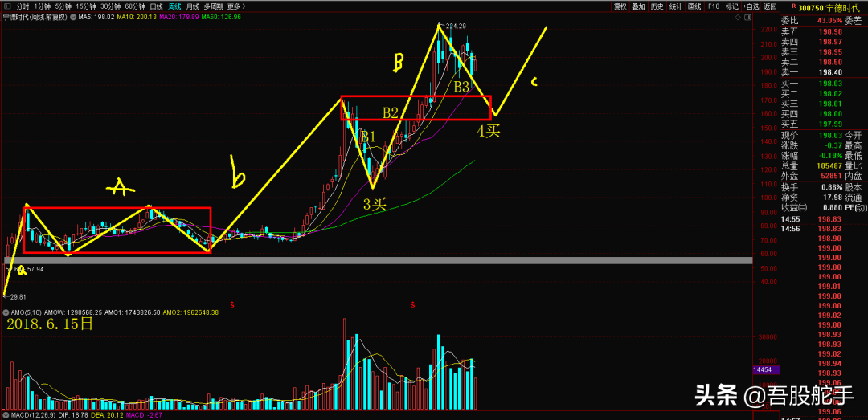
Task: Activate the 画线 drawing tools button
Action: [694, 6]
